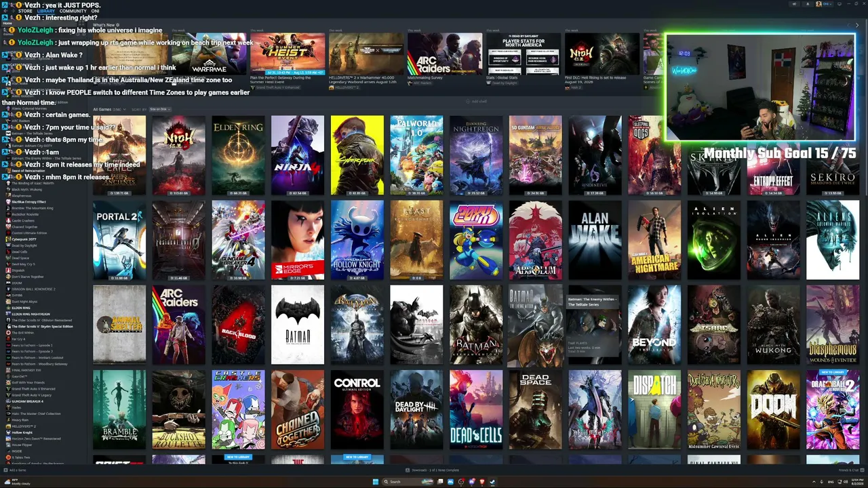Select the Beyond Two Souls cover art
The image size is (868, 488).
click(x=654, y=325)
